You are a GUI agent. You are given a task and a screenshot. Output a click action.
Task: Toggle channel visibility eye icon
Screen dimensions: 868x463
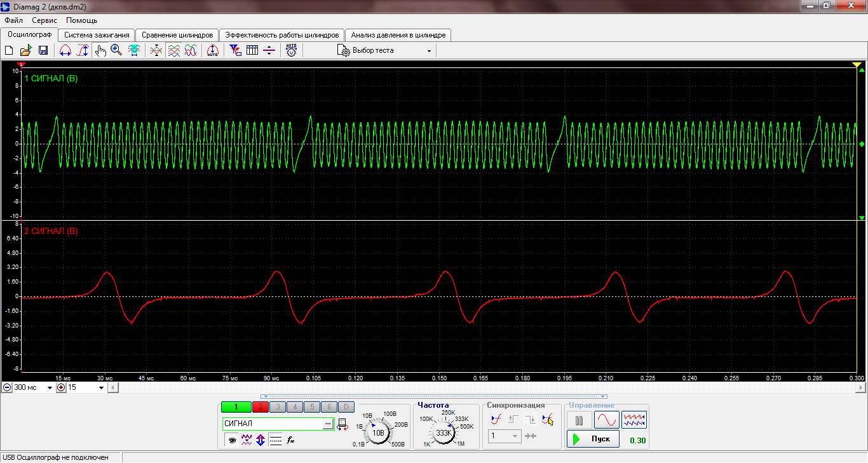233,439
